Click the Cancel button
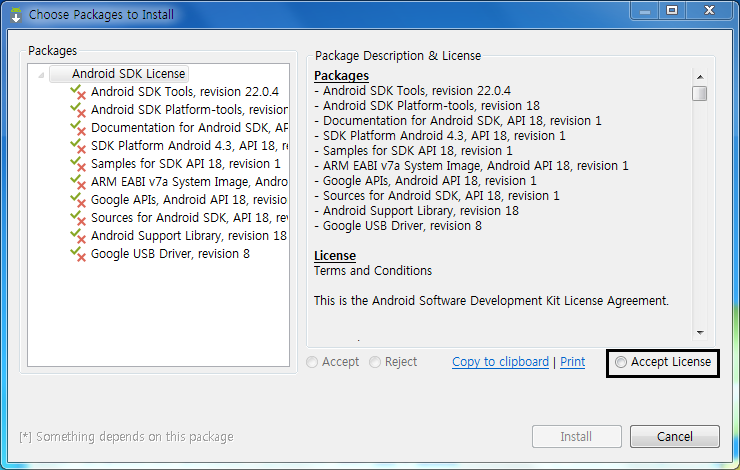740x470 pixels. click(674, 436)
